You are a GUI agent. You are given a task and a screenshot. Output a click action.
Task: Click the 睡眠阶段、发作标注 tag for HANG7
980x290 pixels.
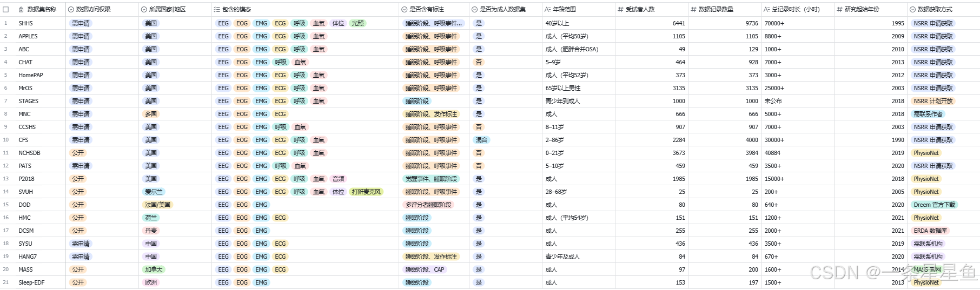(431, 257)
